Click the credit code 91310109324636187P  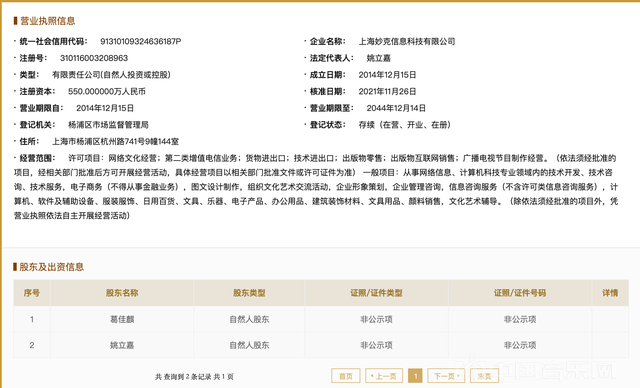141,42
